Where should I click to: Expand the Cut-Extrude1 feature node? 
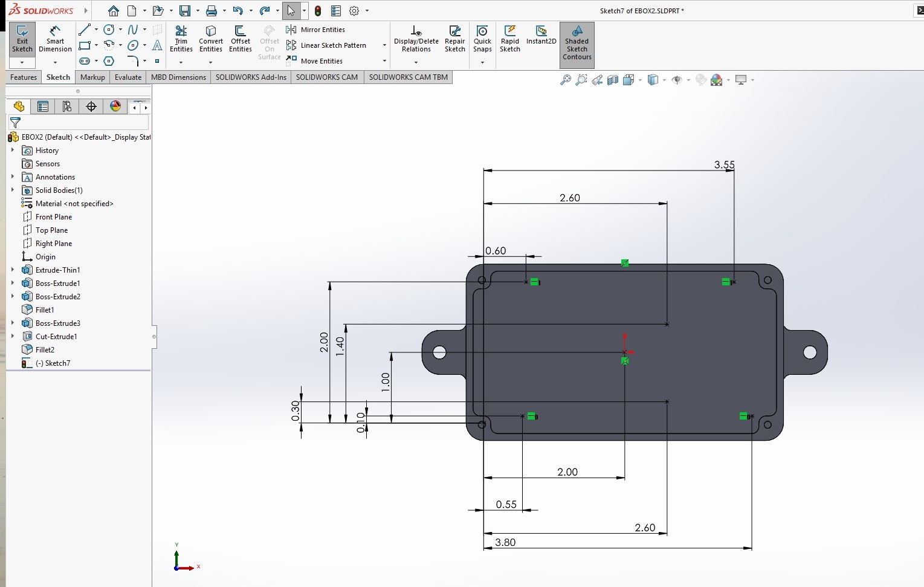pos(13,336)
